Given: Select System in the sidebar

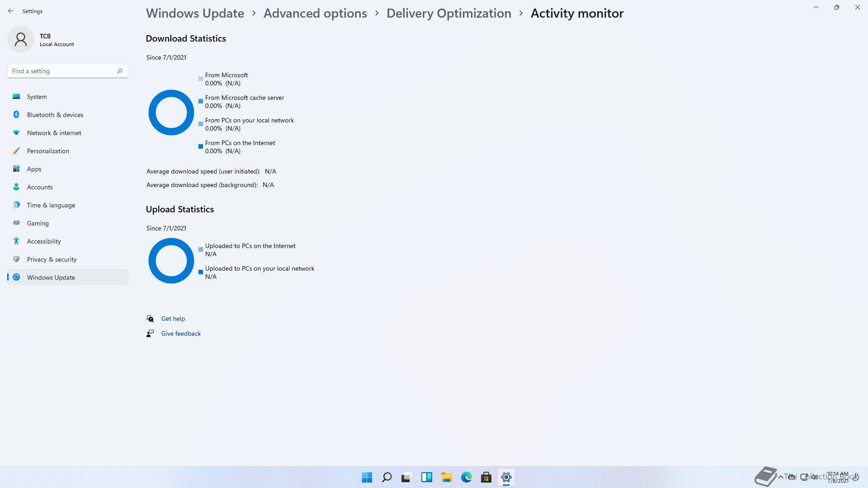Looking at the screenshot, I should click(68, 97).
